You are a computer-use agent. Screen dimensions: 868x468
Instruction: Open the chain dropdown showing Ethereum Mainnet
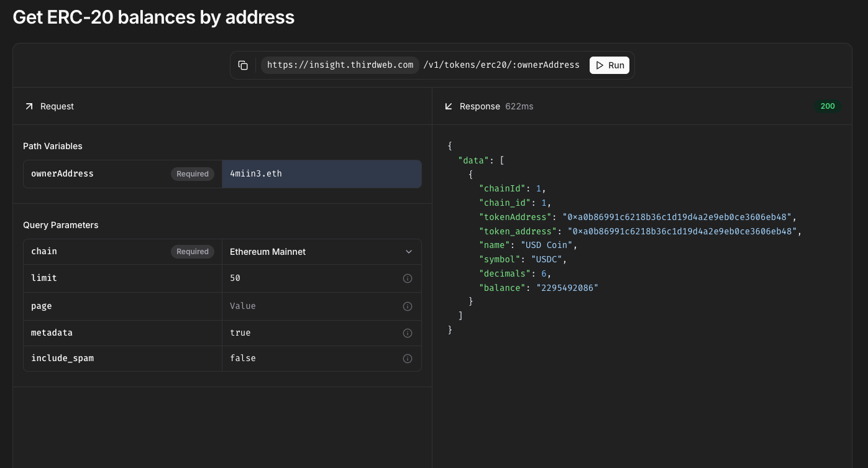click(x=322, y=252)
